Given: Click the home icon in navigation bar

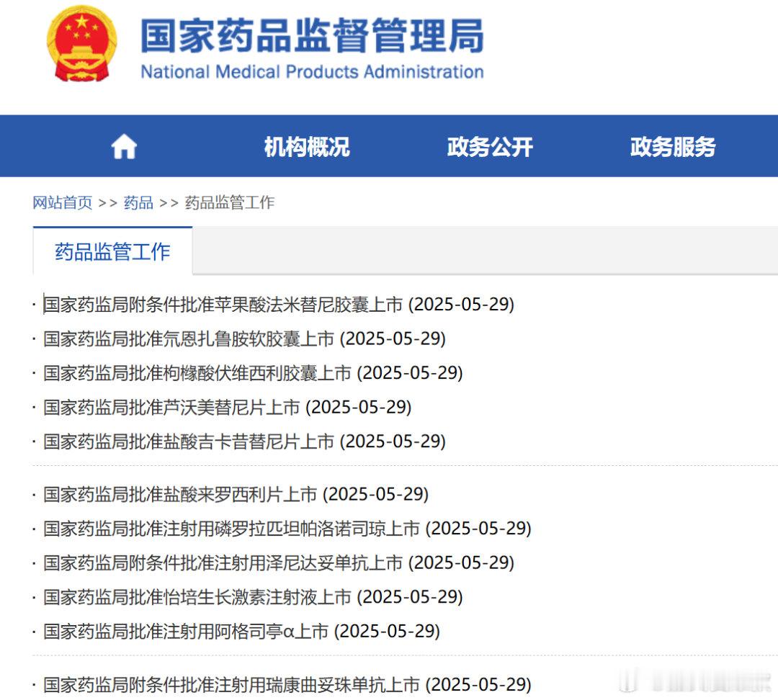Looking at the screenshot, I should (124, 147).
